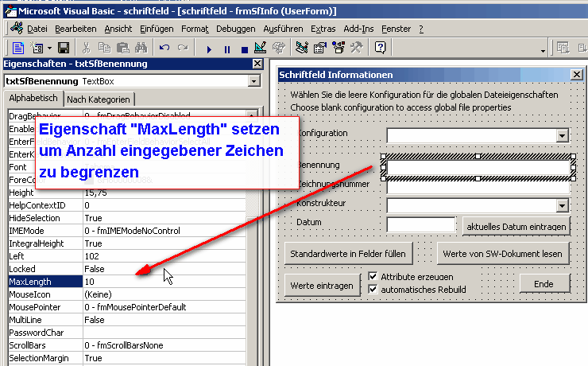588x366 pixels.
Task: Open Visual Basic Help question-mark icon
Action: pos(380,48)
